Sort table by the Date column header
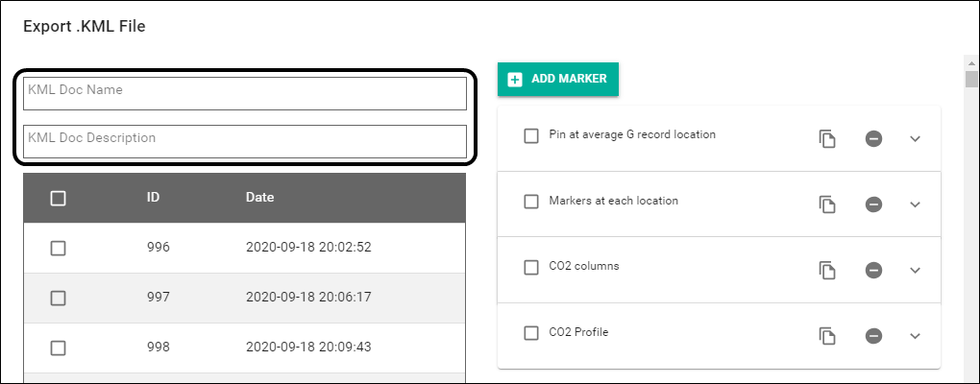Screen dimensions: 980x384 click(259, 198)
